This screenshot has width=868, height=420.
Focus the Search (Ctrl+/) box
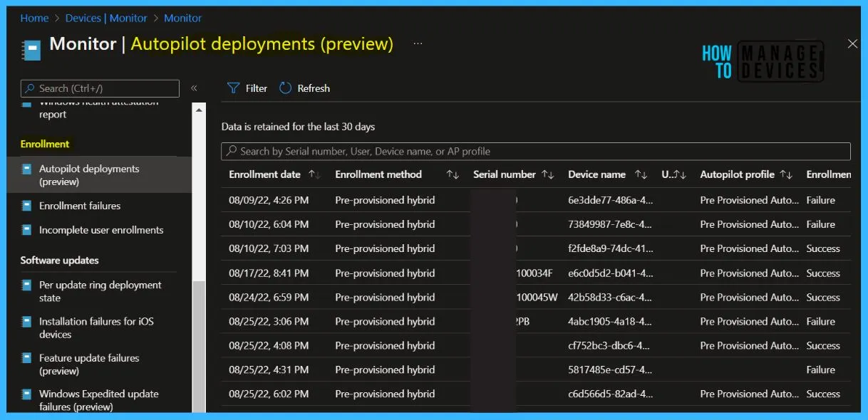point(100,88)
